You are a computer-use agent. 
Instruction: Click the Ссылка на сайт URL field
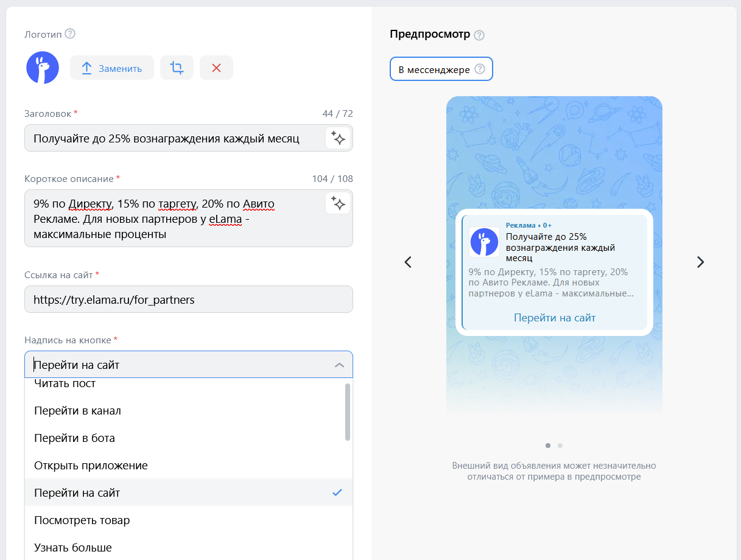click(x=189, y=299)
